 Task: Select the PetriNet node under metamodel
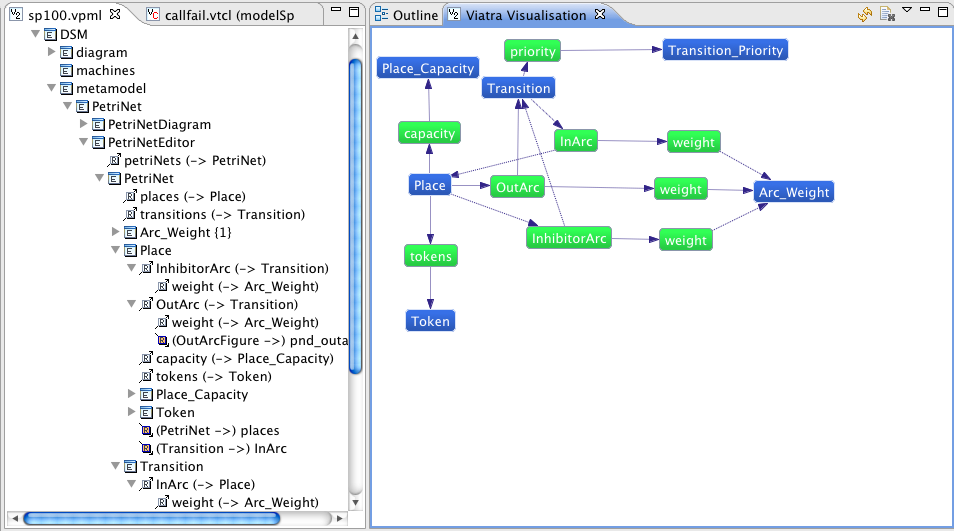pos(116,106)
